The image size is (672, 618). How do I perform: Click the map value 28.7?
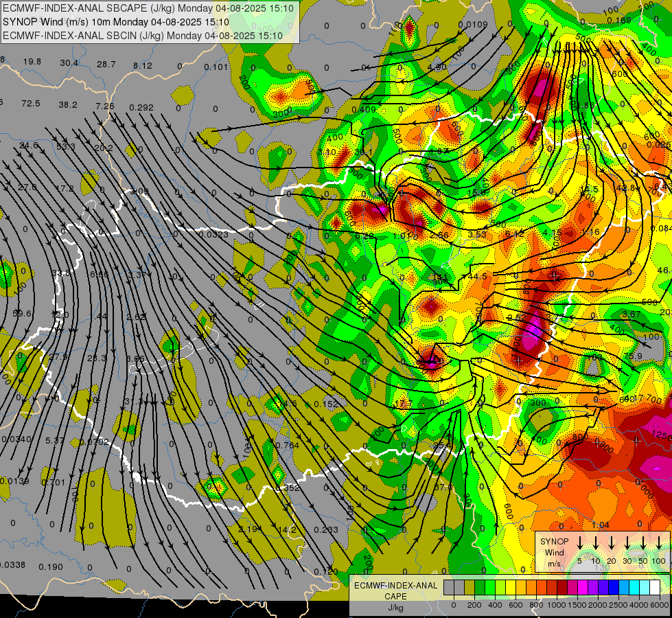click(106, 65)
